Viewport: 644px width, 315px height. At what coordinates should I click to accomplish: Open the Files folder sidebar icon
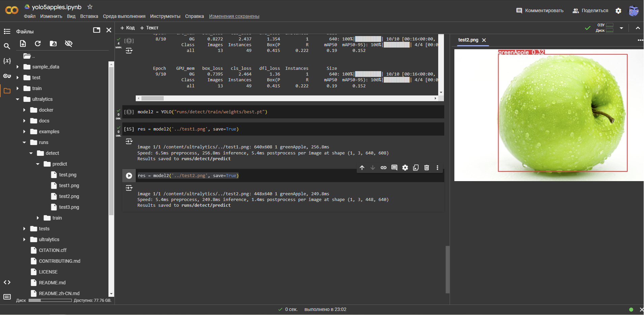point(7,91)
